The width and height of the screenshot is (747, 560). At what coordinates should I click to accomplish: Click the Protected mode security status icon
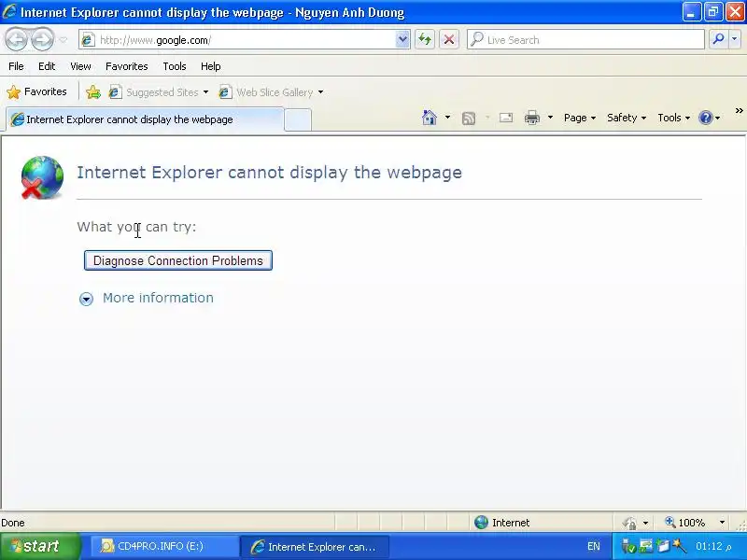click(629, 523)
